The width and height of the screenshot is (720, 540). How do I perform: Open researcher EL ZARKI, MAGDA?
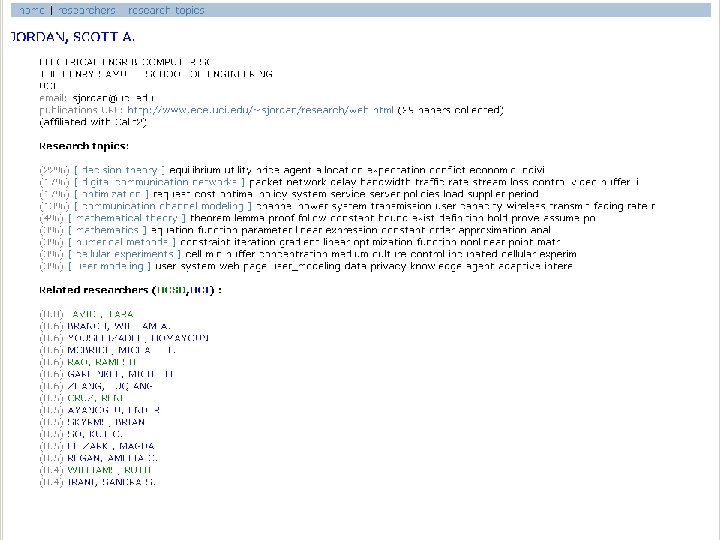pos(111,445)
